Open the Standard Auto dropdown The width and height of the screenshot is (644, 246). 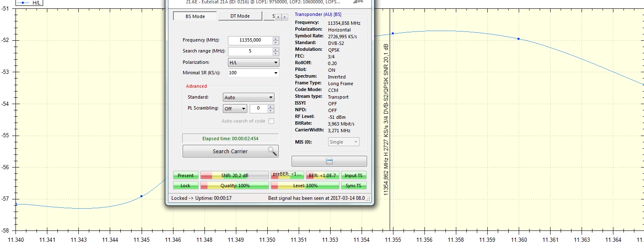(248, 97)
